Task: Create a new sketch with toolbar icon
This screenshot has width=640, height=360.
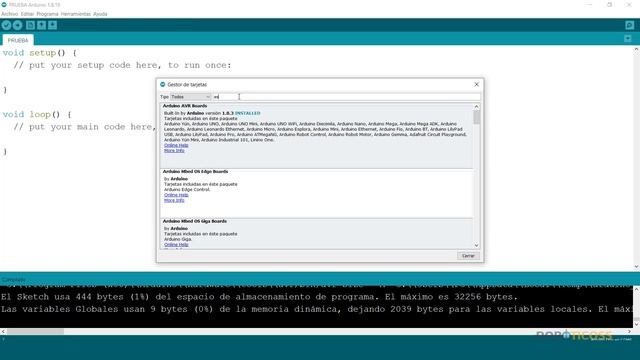Action: tap(30, 25)
